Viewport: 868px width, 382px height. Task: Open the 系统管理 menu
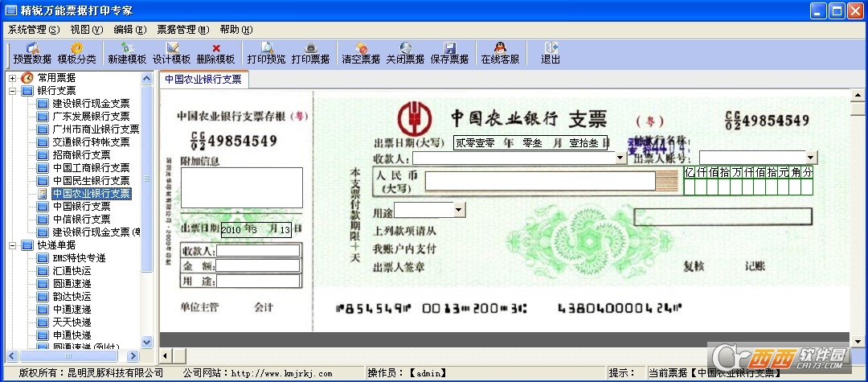pos(34,29)
